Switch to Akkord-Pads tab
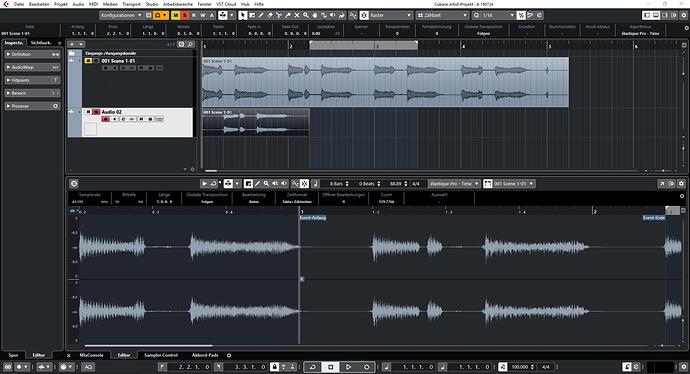 [205, 355]
